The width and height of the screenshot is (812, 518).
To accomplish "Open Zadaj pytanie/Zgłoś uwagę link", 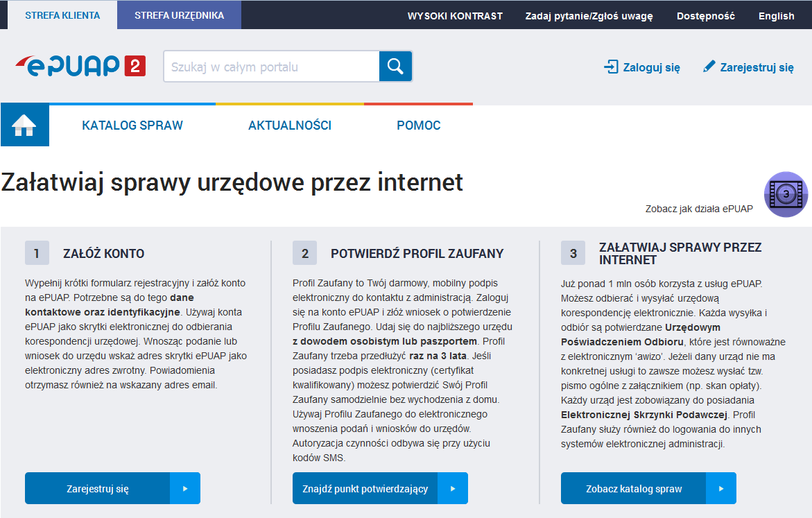I will pyautogui.click(x=589, y=16).
